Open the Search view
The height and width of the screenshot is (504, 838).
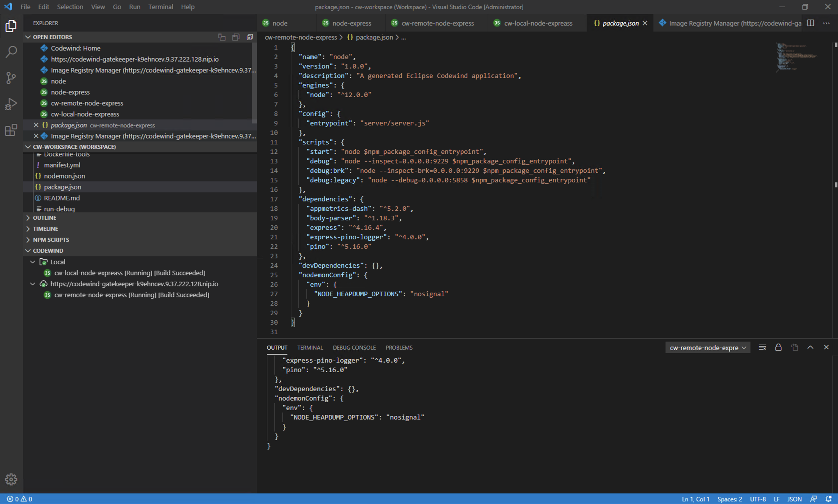click(x=11, y=52)
